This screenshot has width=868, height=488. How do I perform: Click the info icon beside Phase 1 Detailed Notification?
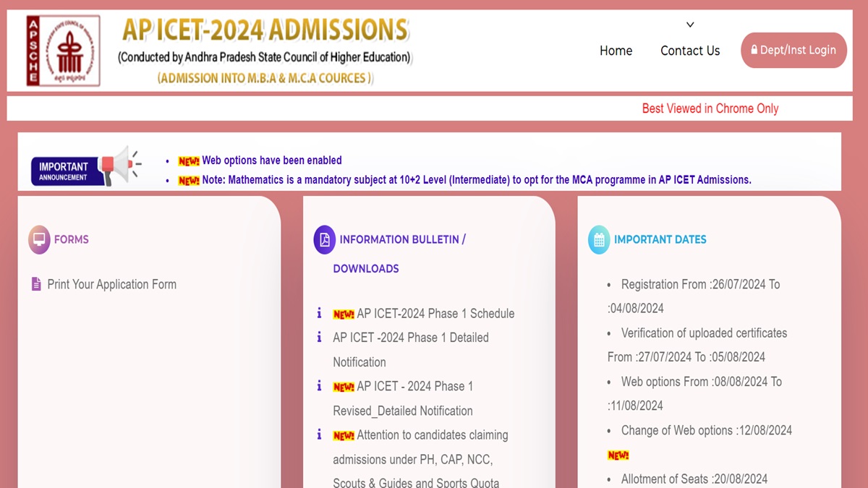319,337
